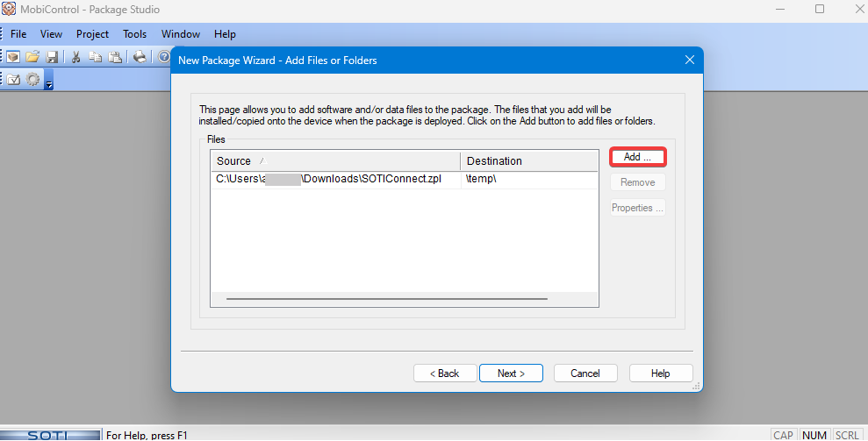The image size is (868, 441).
Task: Click the Save floppy disk icon
Action: [52, 57]
